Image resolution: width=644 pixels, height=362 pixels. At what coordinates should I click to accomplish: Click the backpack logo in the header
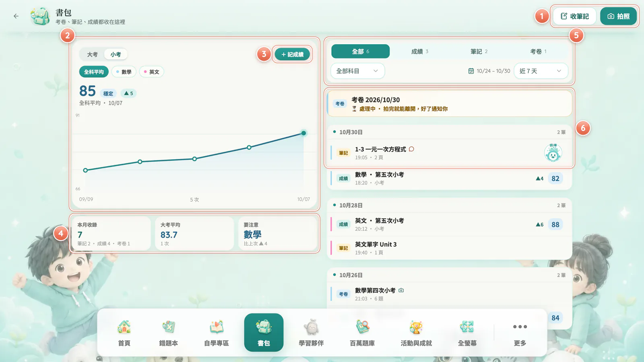point(40,16)
